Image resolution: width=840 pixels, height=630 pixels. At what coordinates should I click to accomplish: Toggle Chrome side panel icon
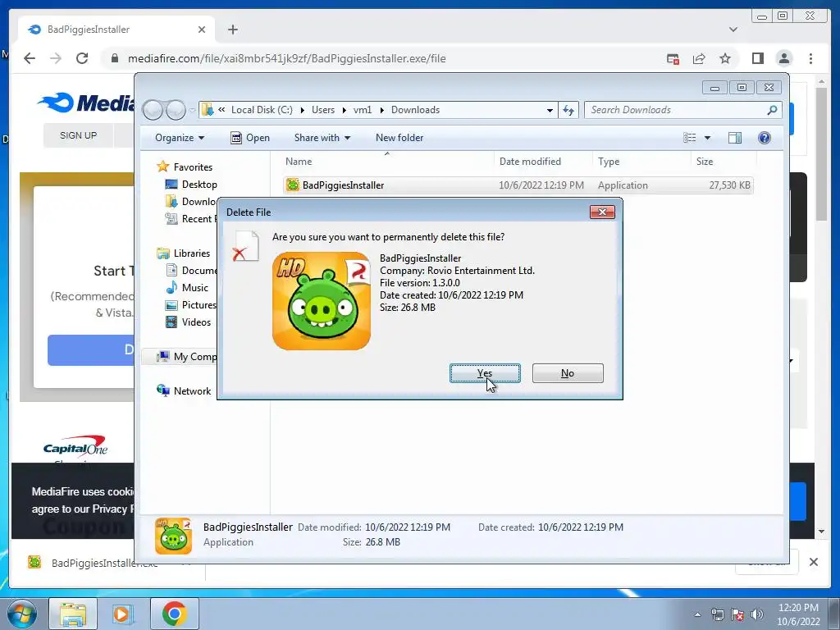tap(757, 58)
